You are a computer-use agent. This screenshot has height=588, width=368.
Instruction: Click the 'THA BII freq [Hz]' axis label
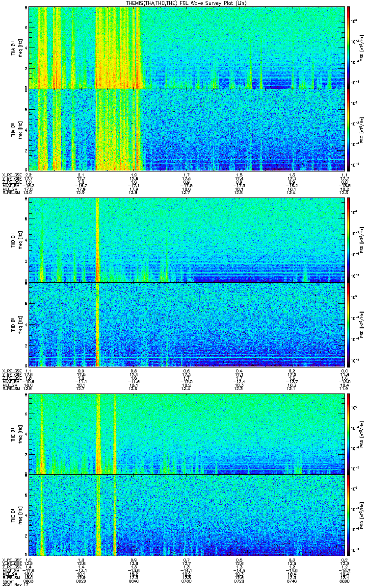point(17,129)
